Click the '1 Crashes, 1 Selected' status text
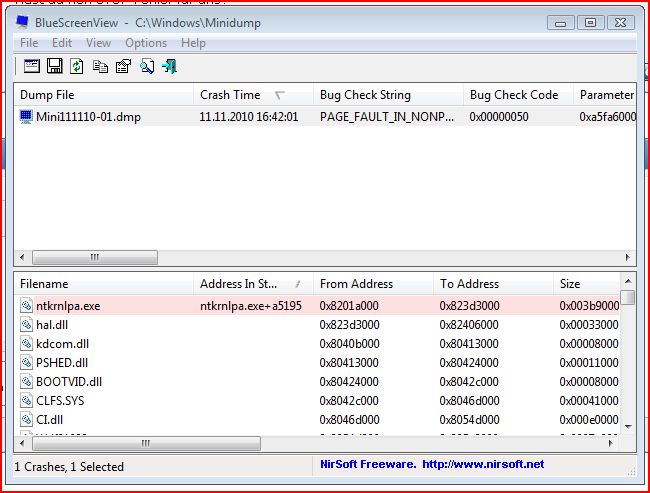Screen dimensions: 650x493 point(69,467)
